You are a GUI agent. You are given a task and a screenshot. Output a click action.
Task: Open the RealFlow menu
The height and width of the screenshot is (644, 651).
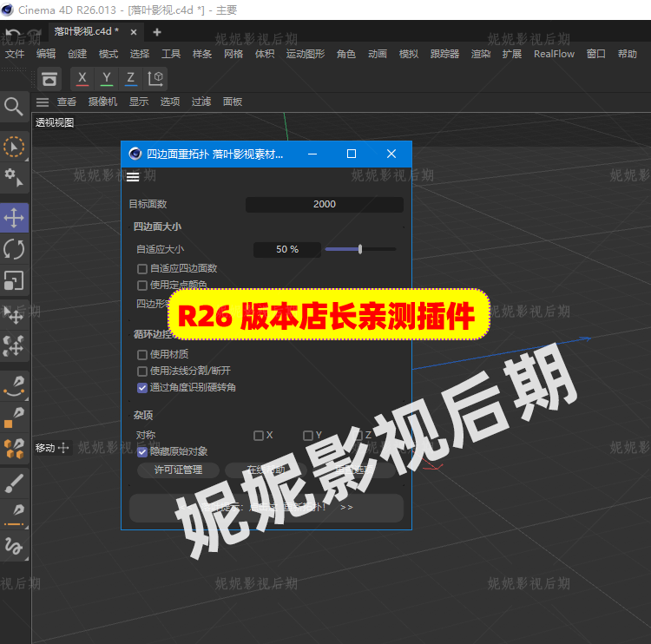[x=554, y=54]
